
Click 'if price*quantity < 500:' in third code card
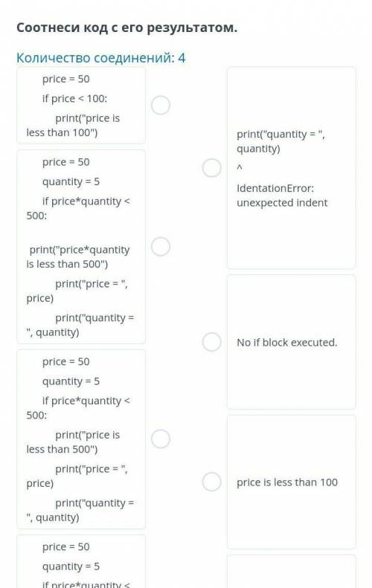(78, 408)
